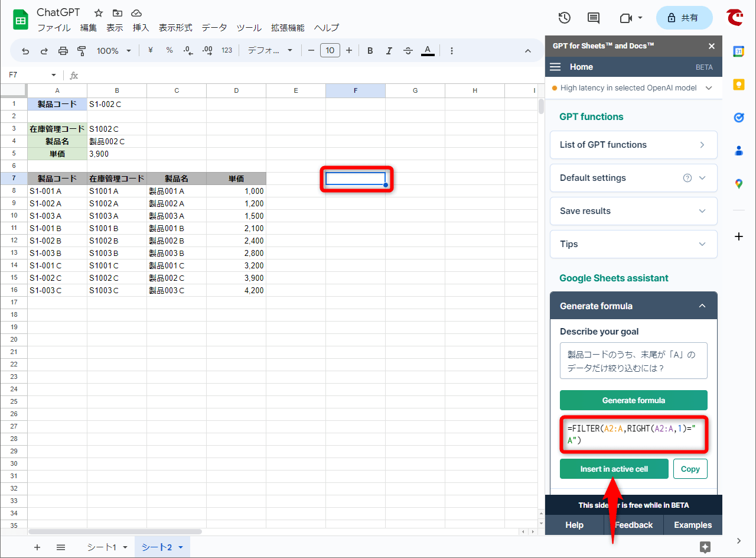This screenshot has width=756, height=558.
Task: Star this ChatGPT spreadsheet
Action: [99, 13]
